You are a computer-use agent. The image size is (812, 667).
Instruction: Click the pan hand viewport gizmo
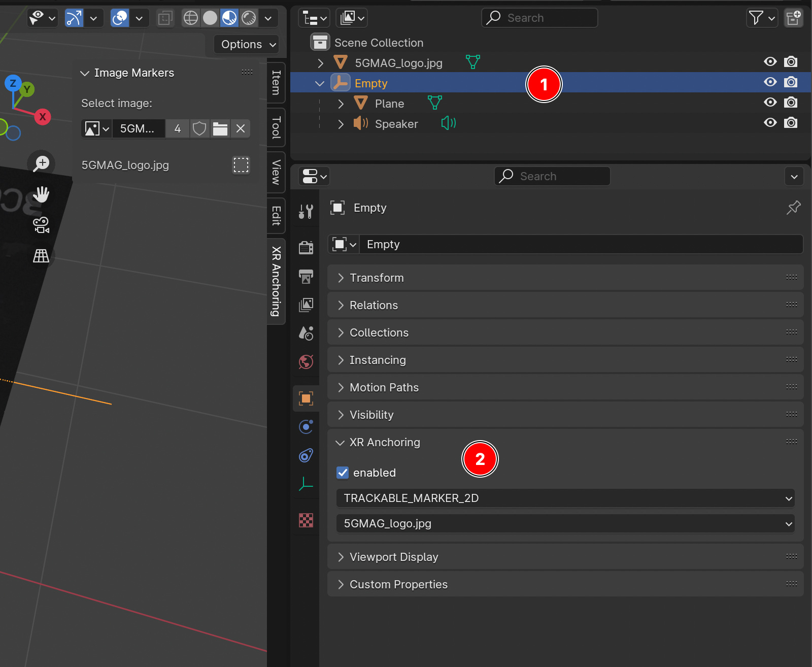pyautogui.click(x=41, y=194)
